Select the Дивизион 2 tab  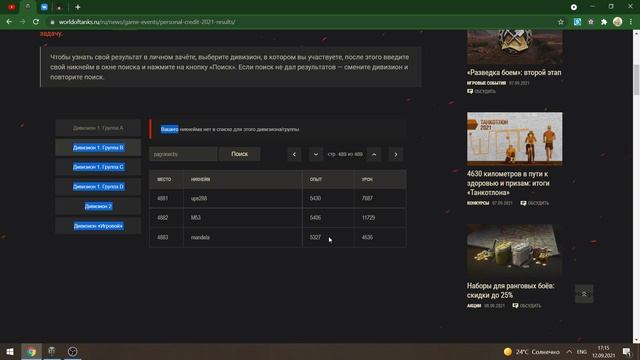(x=98, y=206)
